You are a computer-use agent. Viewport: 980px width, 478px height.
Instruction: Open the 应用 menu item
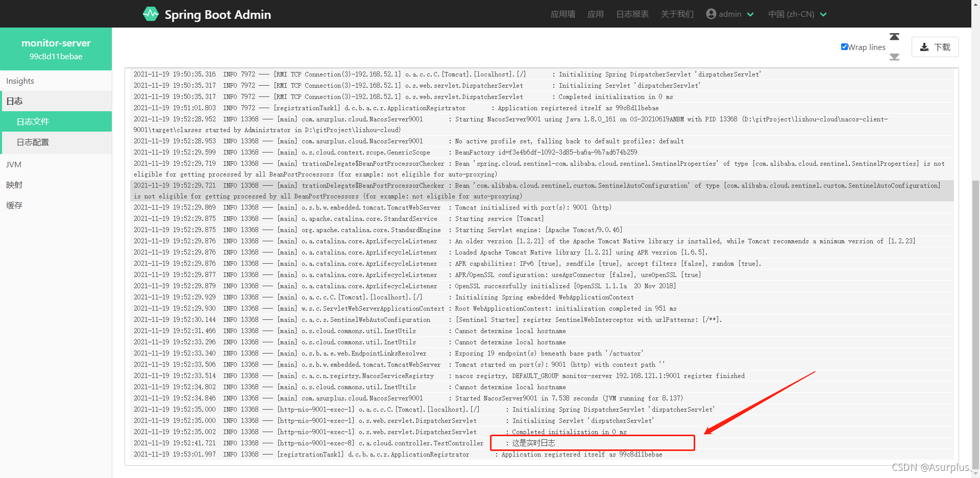tap(595, 14)
